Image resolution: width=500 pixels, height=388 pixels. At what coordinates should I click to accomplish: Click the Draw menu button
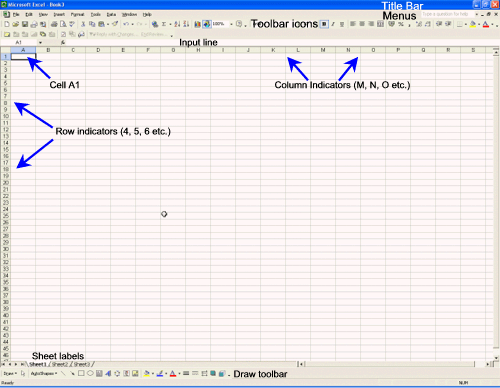[10, 373]
